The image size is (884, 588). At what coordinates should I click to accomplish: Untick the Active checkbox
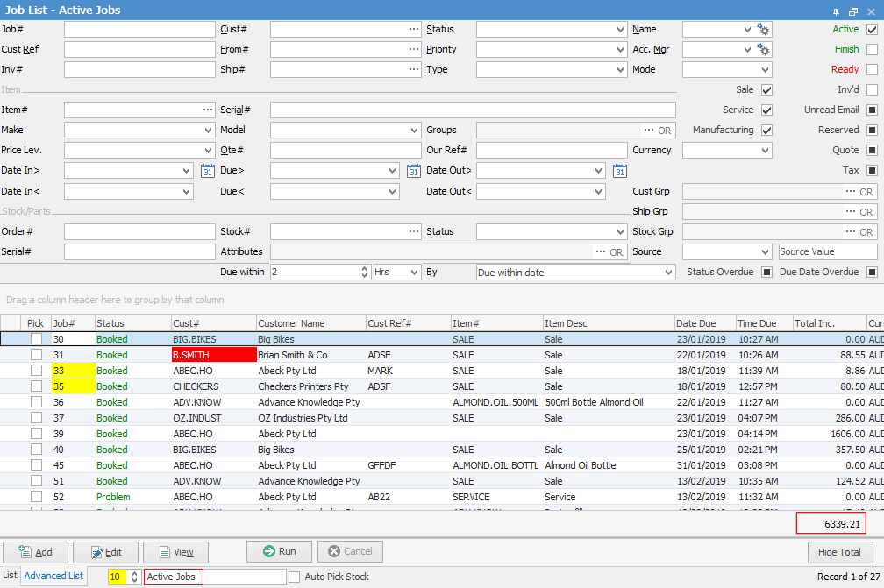872,30
